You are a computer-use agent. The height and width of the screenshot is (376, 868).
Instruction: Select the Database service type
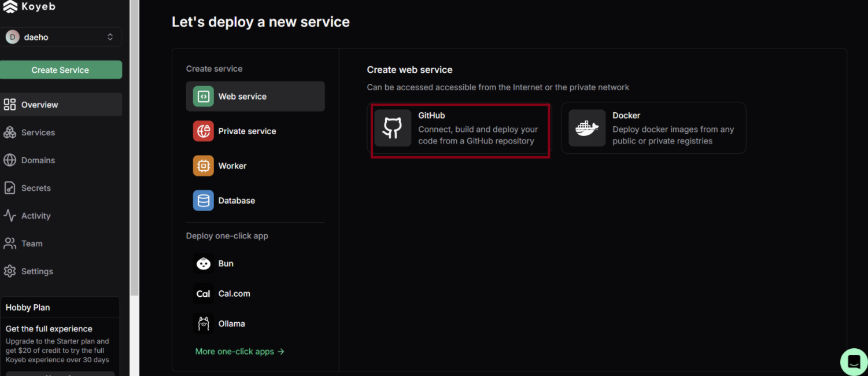coord(255,201)
